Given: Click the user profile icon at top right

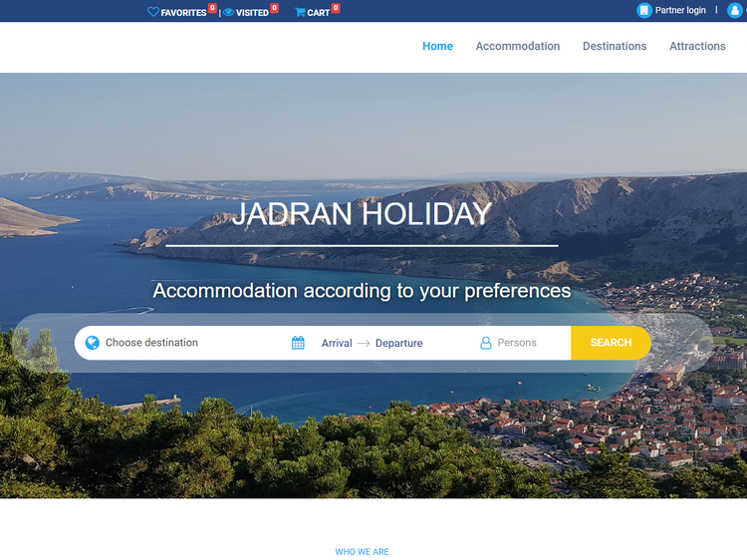Looking at the screenshot, I should coord(734,10).
